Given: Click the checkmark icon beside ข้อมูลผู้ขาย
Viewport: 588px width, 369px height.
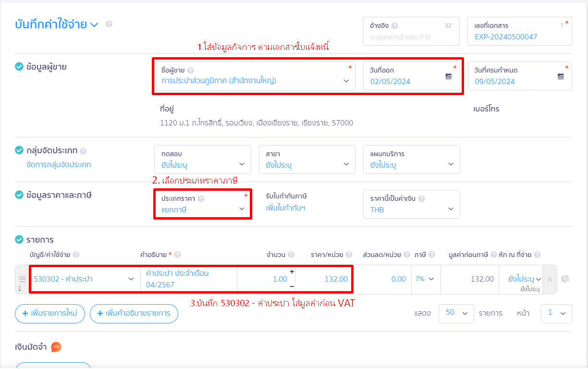Looking at the screenshot, I should [x=19, y=66].
